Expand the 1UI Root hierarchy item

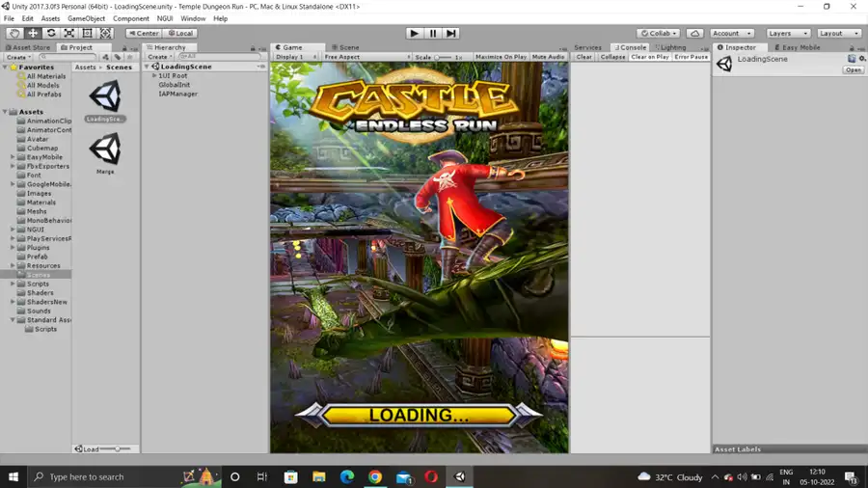click(154, 75)
